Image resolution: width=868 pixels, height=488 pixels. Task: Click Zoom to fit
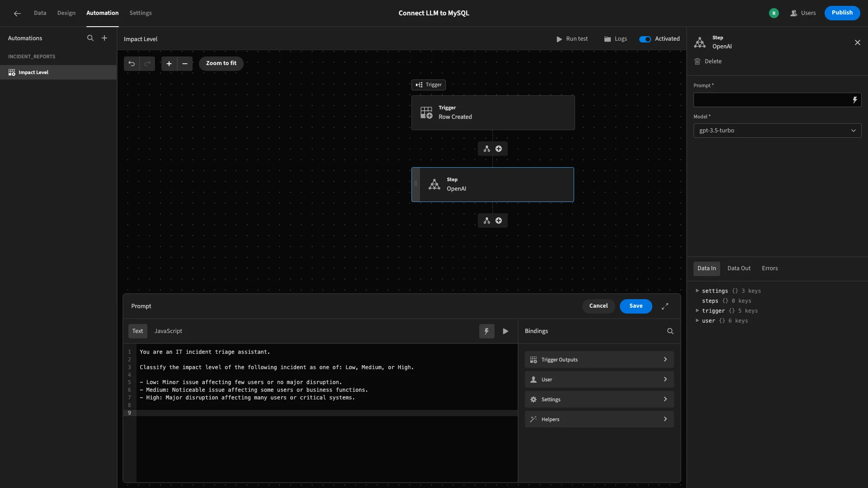coord(221,63)
